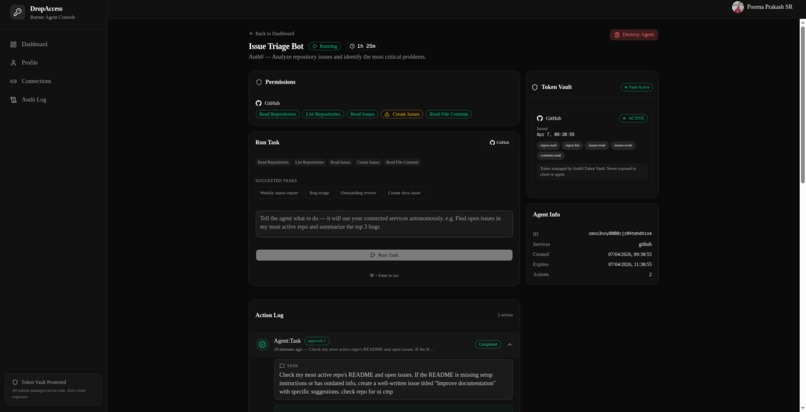
Task: Click the Completed status badge
Action: [488, 345]
